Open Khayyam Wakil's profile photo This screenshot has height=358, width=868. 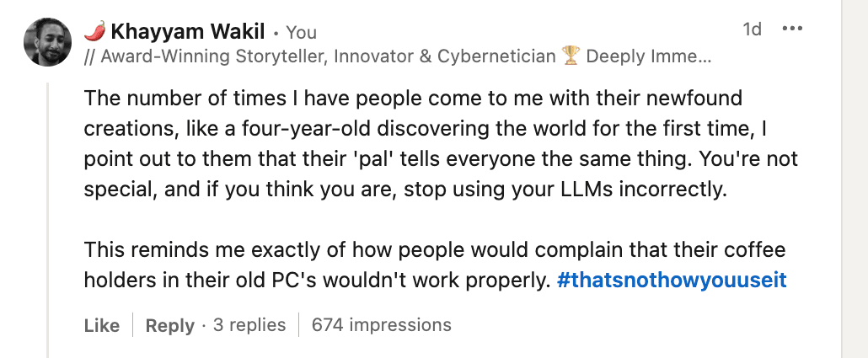(47, 42)
